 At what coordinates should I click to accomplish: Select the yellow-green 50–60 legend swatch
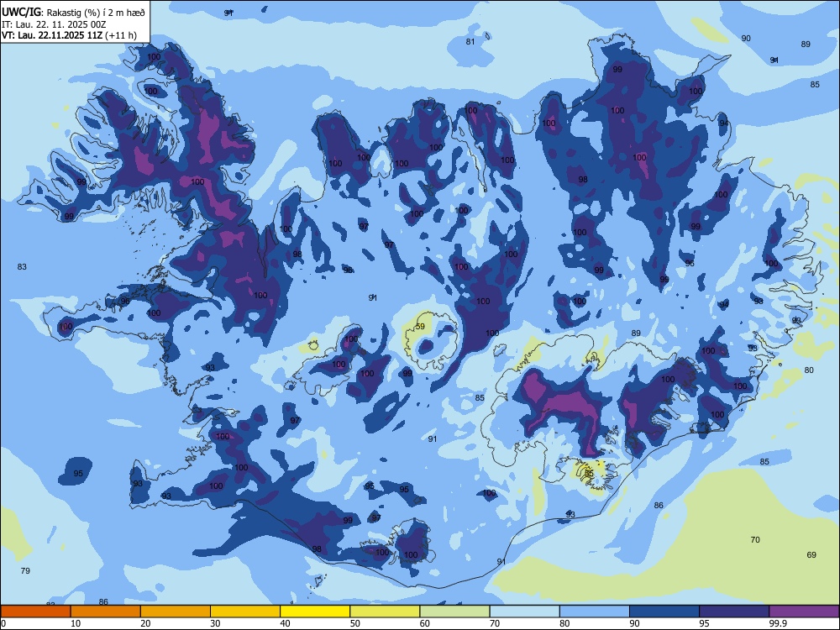click(385, 612)
